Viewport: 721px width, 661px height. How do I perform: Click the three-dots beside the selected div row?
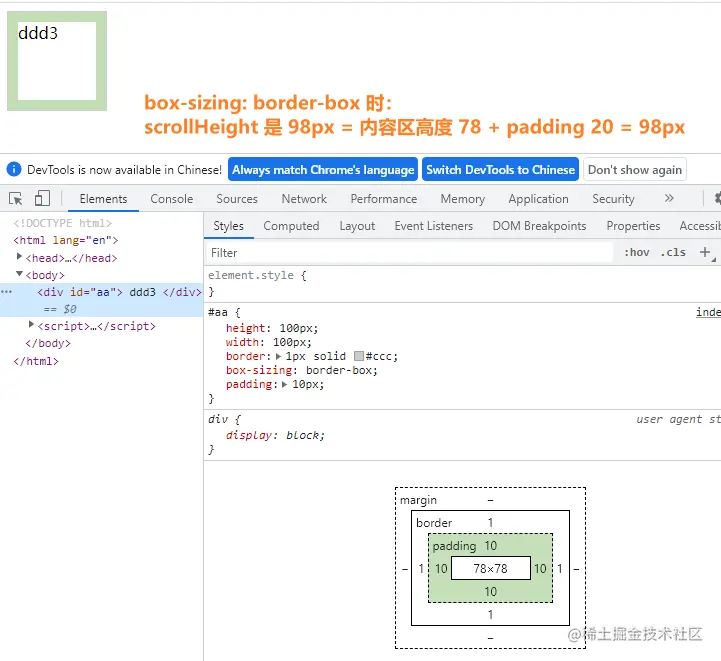click(6, 292)
